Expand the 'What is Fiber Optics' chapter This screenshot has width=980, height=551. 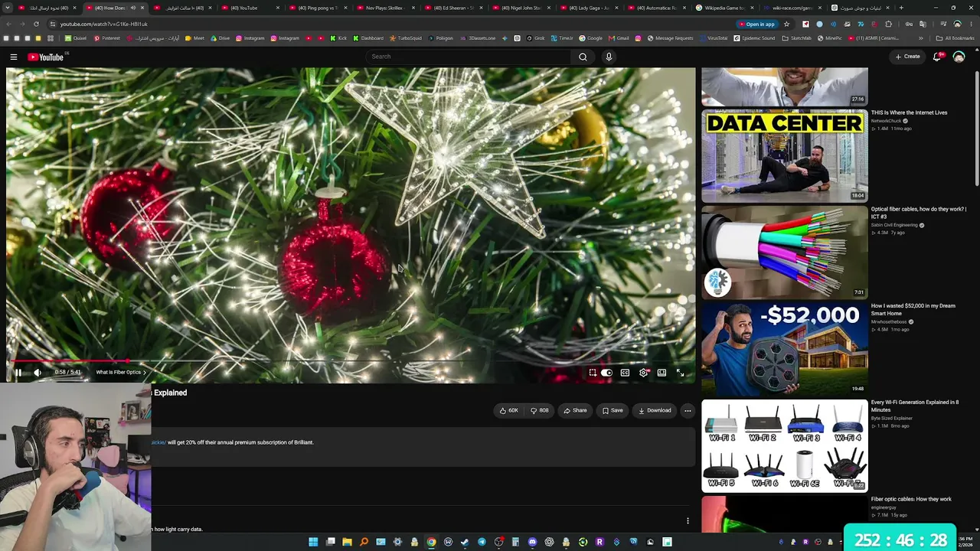[121, 373]
